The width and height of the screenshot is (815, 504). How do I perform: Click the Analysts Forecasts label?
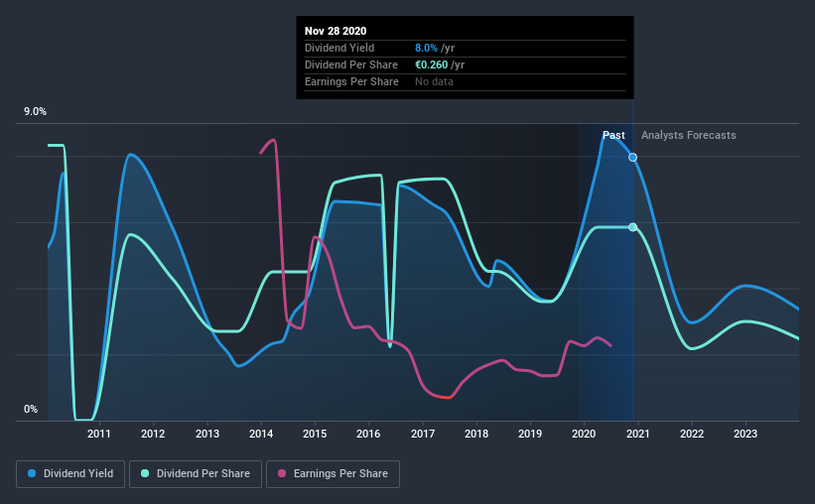(x=688, y=135)
